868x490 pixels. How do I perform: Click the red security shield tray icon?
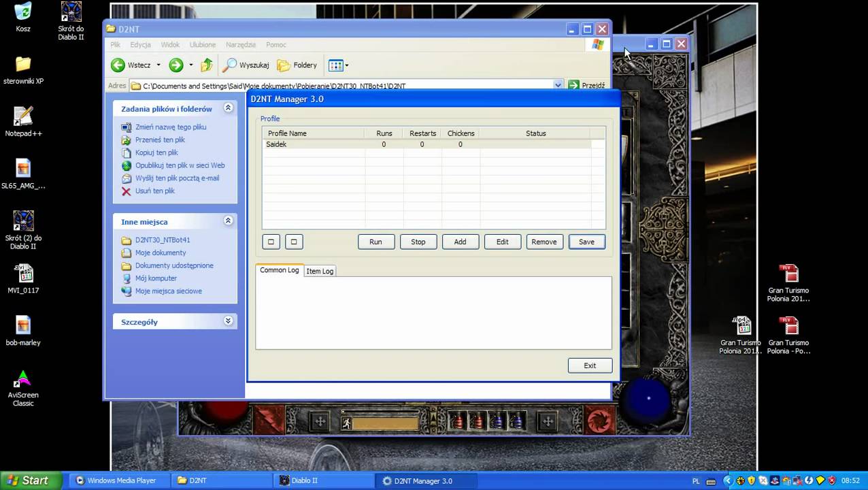pos(831,480)
